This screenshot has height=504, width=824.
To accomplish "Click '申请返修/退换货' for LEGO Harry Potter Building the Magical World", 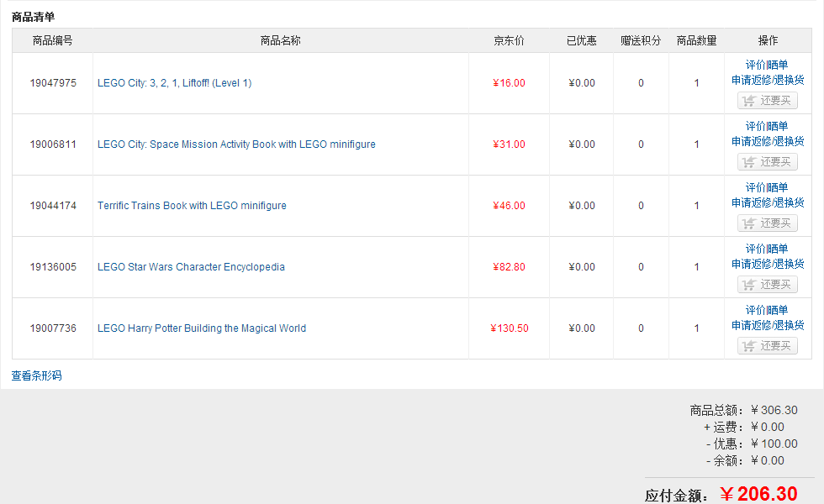I will [x=768, y=325].
